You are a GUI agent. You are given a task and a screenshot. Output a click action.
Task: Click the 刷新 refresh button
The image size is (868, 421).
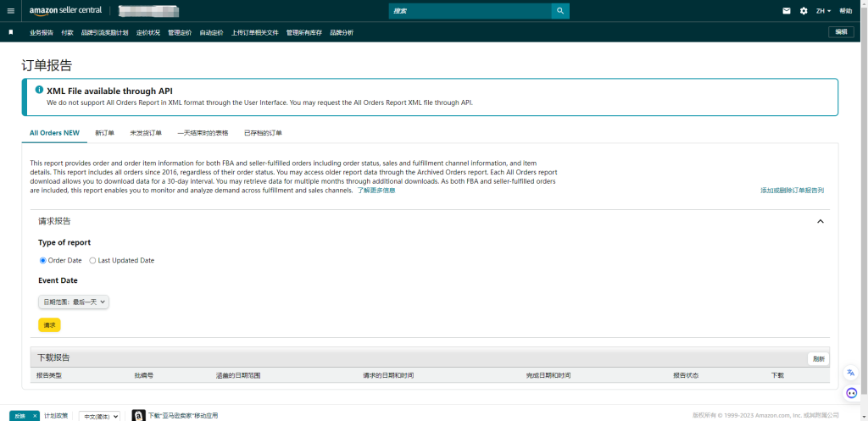[818, 358]
